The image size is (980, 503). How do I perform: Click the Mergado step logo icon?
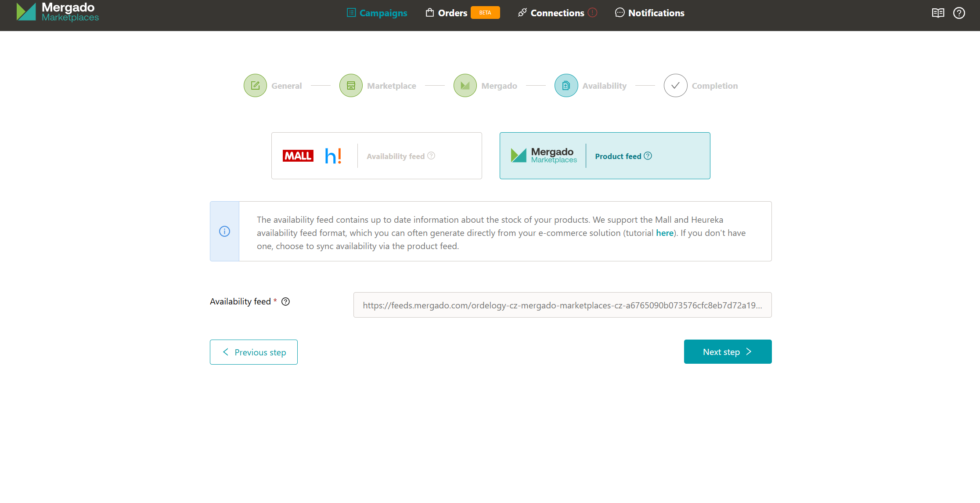(465, 86)
